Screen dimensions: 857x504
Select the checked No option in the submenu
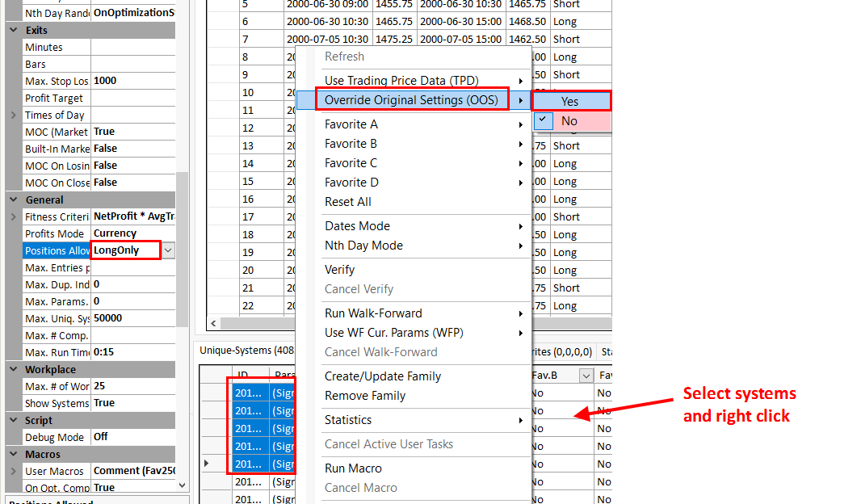570,121
